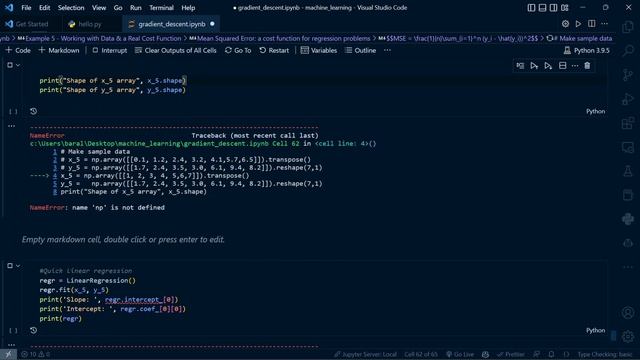This screenshot has width=640, height=360.
Task: Open execution history icon under first cell
Action: click(33, 111)
